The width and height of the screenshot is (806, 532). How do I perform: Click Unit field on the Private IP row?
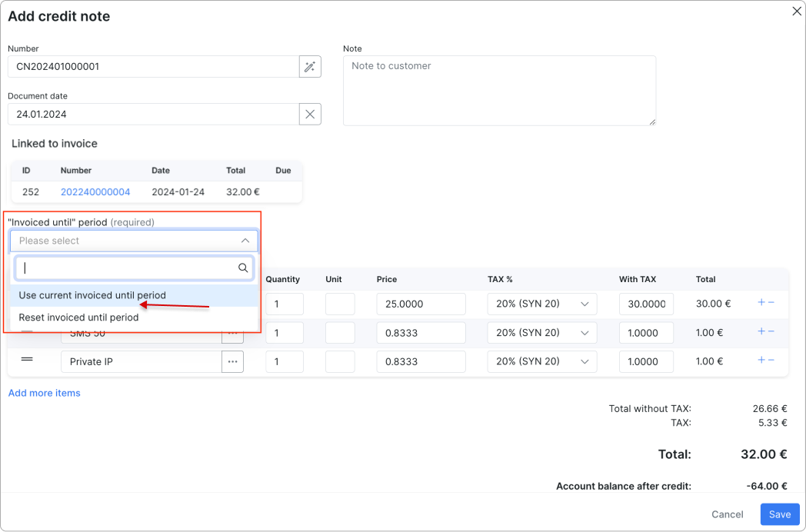coord(340,362)
